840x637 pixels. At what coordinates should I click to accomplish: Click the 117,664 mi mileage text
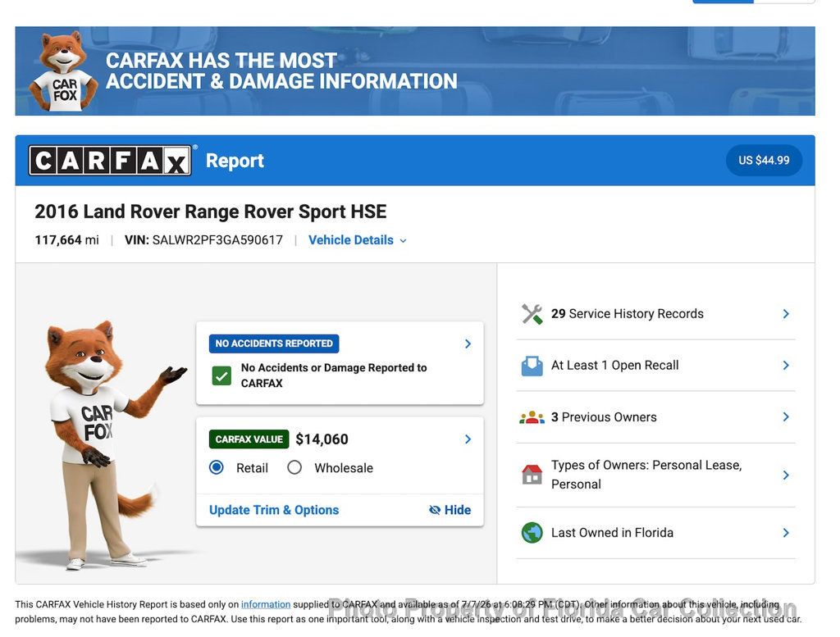coord(67,240)
